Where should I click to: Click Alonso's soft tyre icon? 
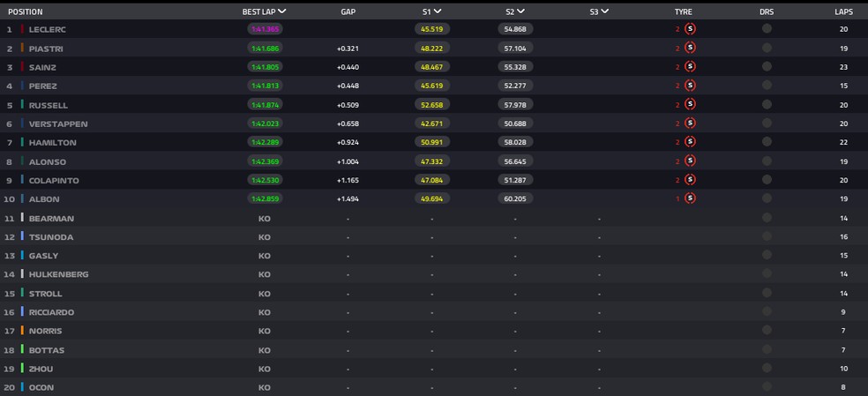click(x=691, y=161)
